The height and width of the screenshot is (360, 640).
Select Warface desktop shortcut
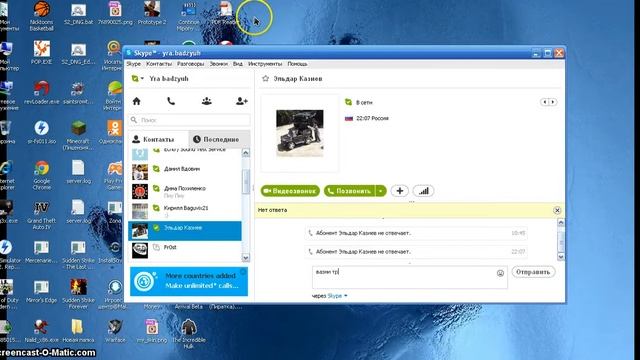point(115,331)
